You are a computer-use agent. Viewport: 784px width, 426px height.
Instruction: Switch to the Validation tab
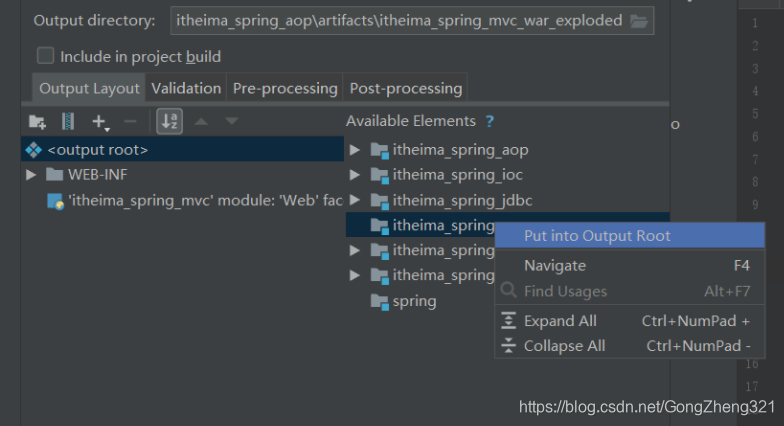point(186,88)
